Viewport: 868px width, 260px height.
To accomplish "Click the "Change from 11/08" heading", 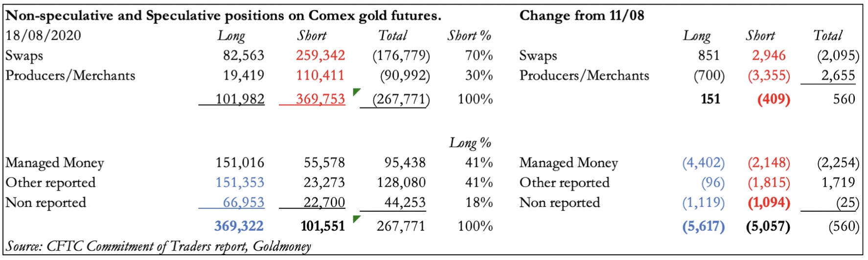I will 582,16.
